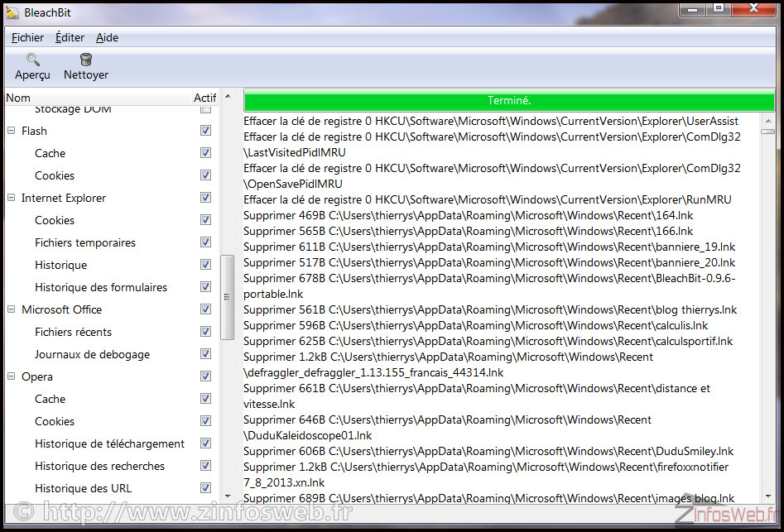
Task: Toggle Fichiers récents under Microsoft Office
Action: 205,331
